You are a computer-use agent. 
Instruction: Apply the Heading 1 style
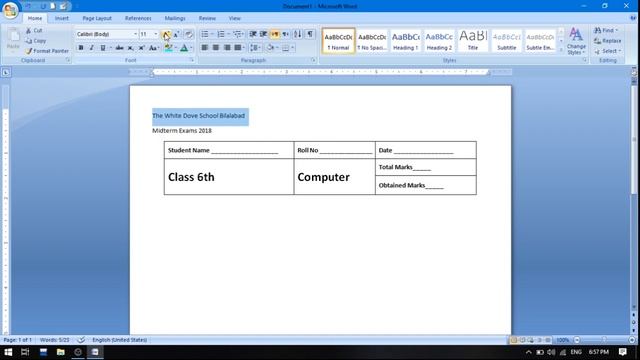(x=405, y=40)
